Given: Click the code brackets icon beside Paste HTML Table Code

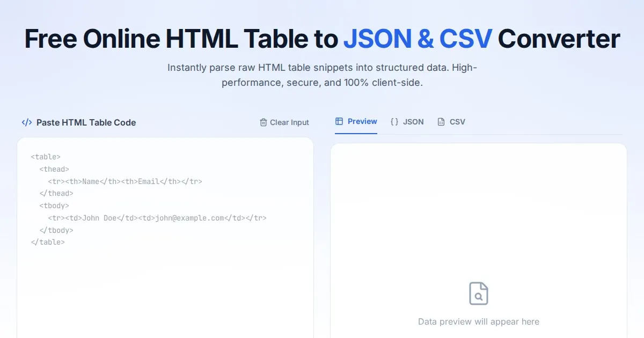Looking at the screenshot, I should 26,122.
